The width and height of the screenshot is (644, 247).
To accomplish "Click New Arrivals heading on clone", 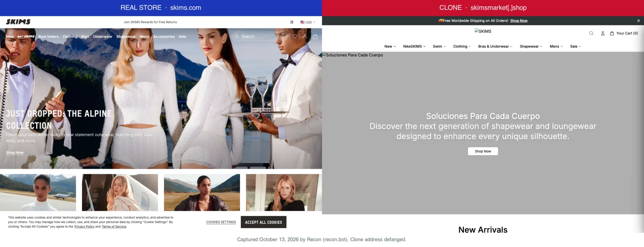I will click(x=483, y=230).
